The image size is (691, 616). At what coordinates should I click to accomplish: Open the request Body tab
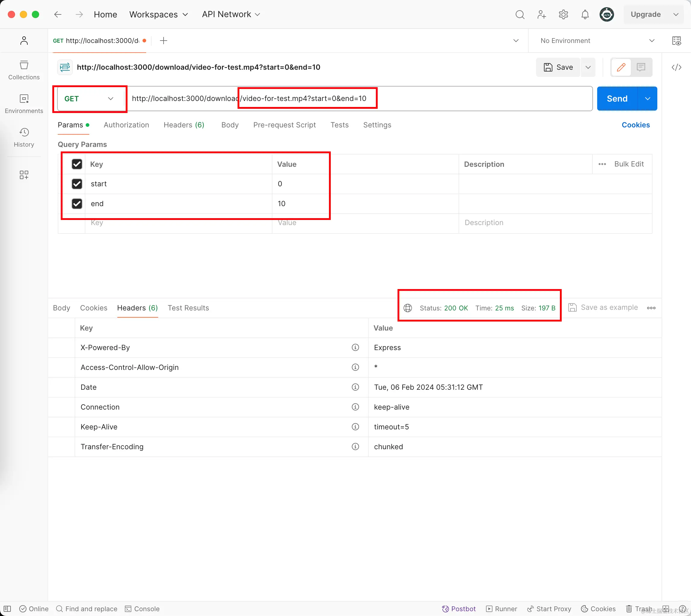click(x=230, y=125)
